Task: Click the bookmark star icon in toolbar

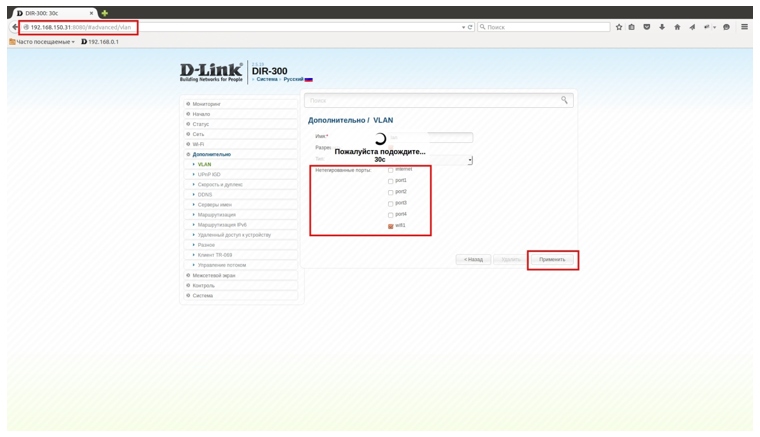Action: (619, 27)
